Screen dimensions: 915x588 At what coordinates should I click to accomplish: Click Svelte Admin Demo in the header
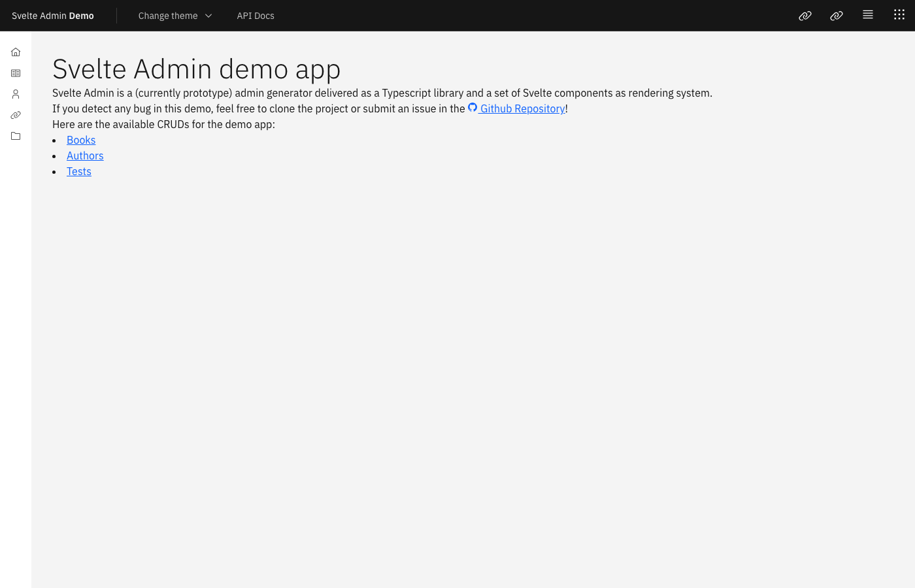tap(52, 15)
